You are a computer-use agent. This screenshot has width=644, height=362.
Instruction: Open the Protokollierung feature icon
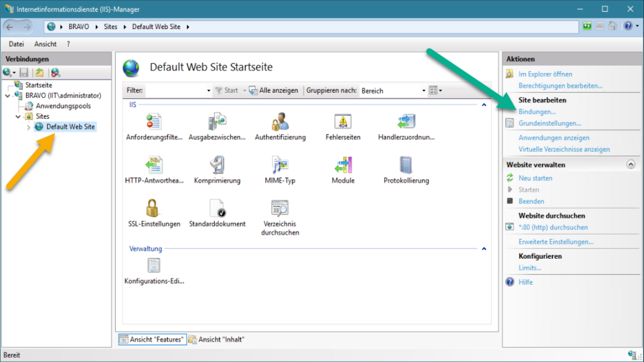[x=406, y=165]
